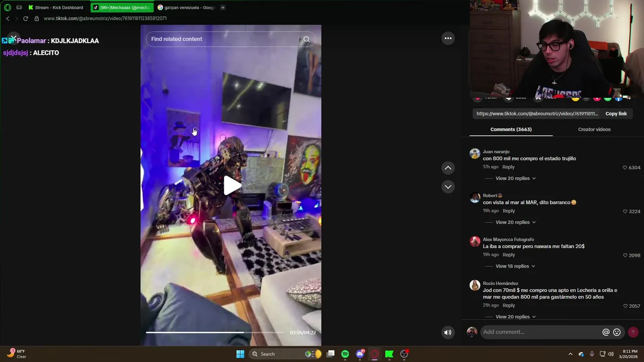Open the GX Corner gamepad icon
Image resolution: width=644 pixels, height=362 pixels.
19,8
